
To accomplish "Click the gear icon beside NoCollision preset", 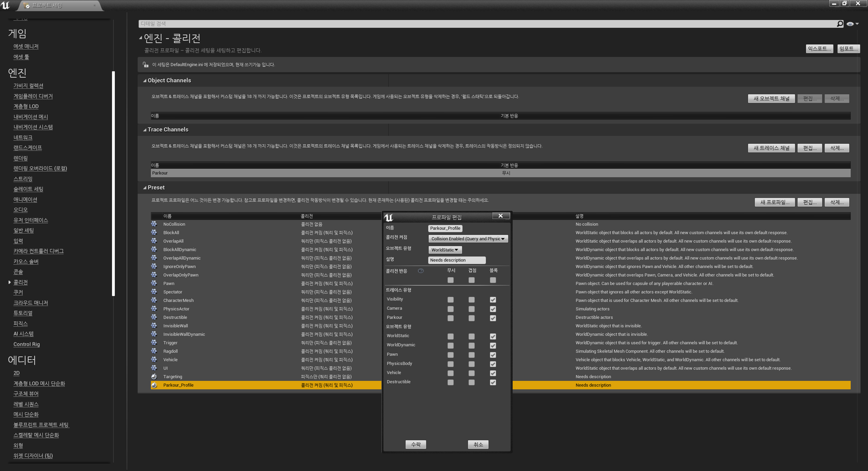I will (x=154, y=224).
